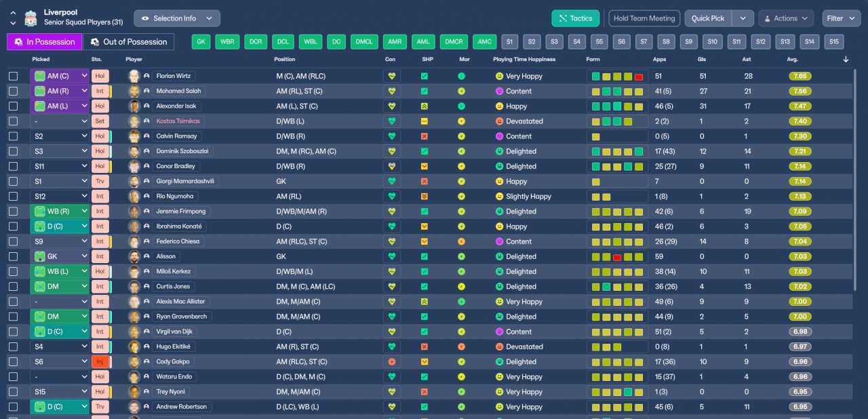868x419 pixels.
Task: Click the sort arrow in table header
Action: (x=846, y=60)
